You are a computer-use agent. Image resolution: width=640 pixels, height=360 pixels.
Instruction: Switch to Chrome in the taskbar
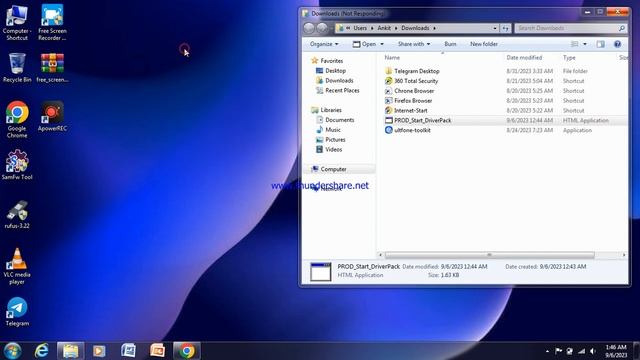187,351
